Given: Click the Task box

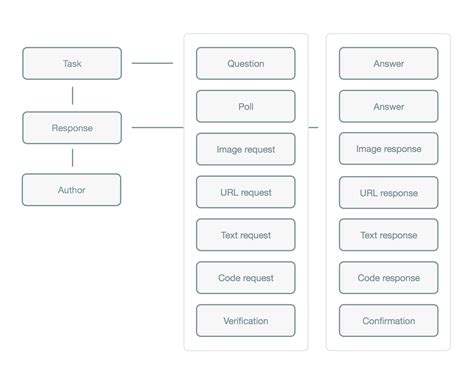Looking at the screenshot, I should click(72, 63).
